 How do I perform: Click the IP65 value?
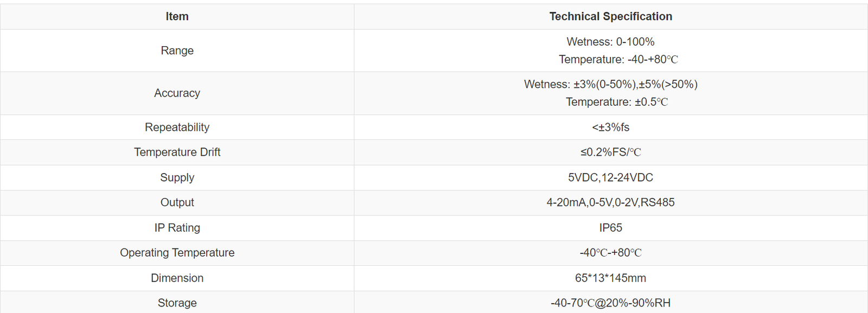pyautogui.click(x=610, y=228)
